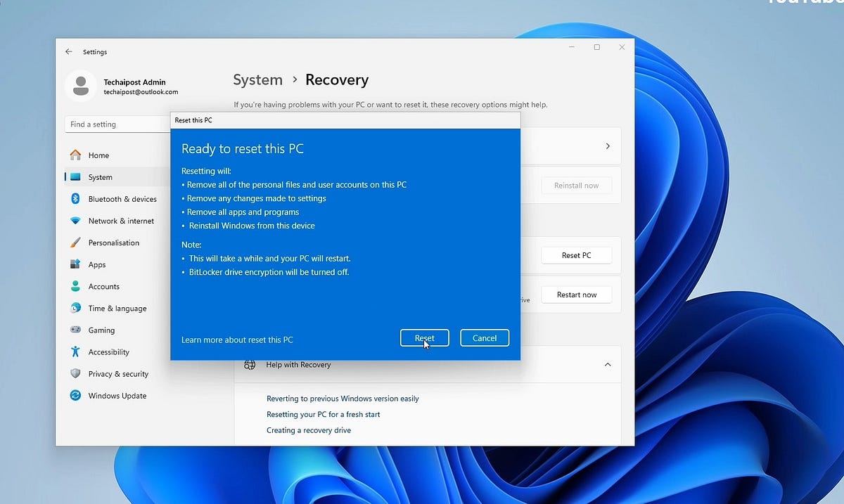Screen dimensions: 844x504
Task: Open Creating a recovery drive link
Action: coord(308,430)
